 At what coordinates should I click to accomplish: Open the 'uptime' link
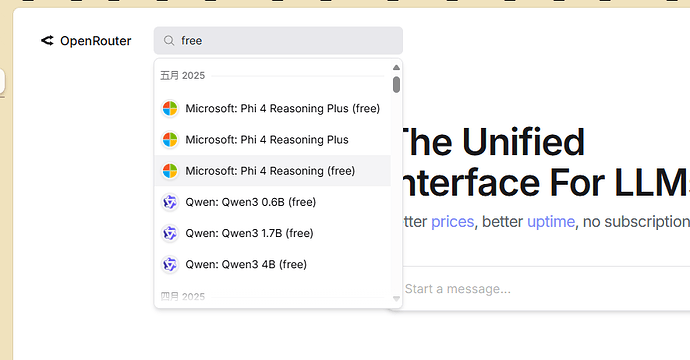point(551,221)
